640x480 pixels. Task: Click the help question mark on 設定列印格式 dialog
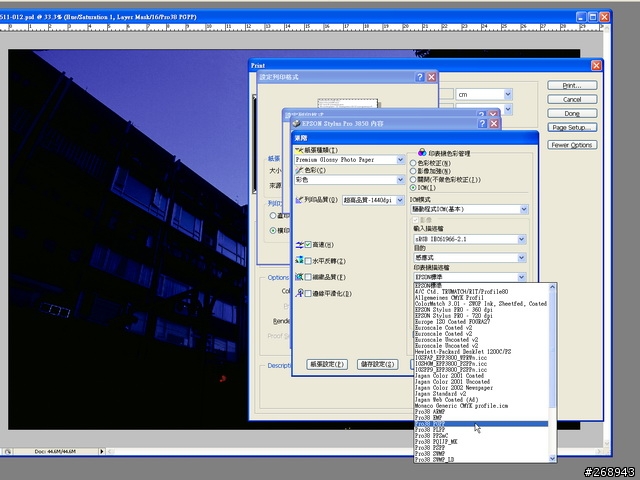(420, 77)
